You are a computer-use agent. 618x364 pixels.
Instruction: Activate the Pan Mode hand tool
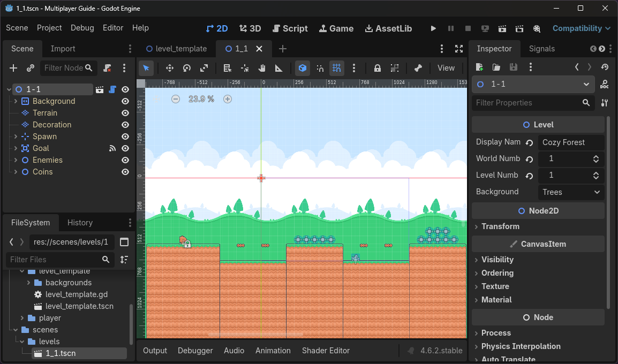click(262, 68)
